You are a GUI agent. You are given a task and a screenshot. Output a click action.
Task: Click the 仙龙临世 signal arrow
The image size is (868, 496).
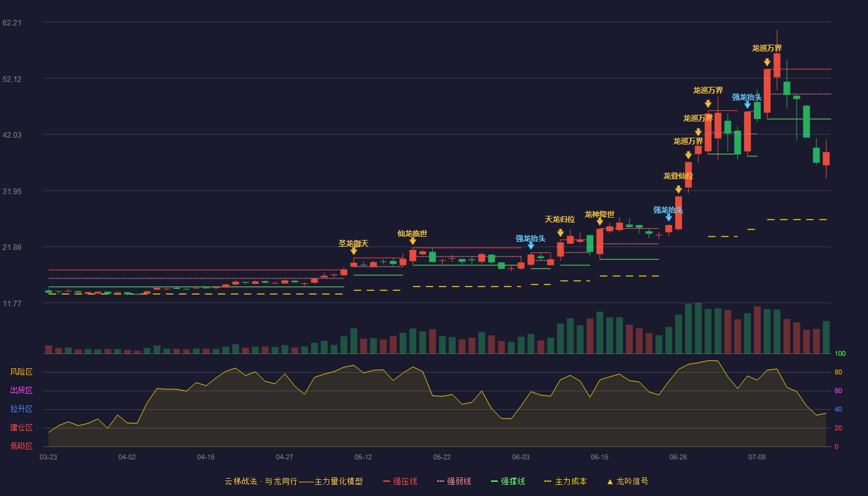click(413, 241)
